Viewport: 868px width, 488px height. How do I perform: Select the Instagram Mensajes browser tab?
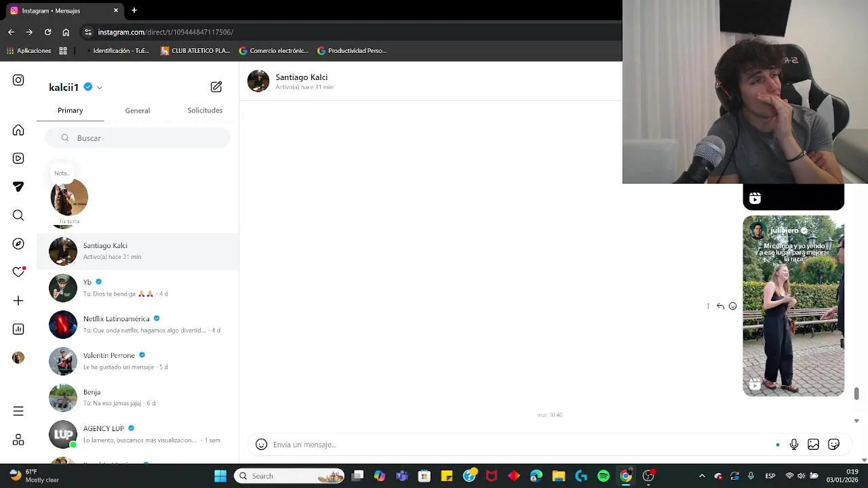click(x=64, y=11)
